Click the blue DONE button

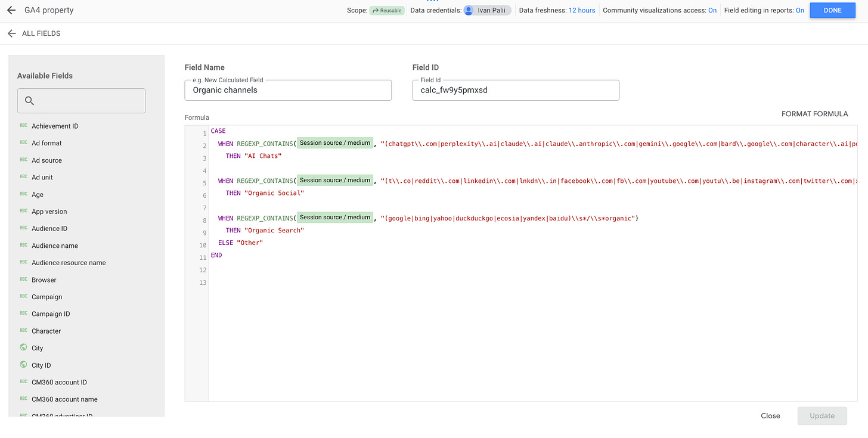[x=832, y=10]
